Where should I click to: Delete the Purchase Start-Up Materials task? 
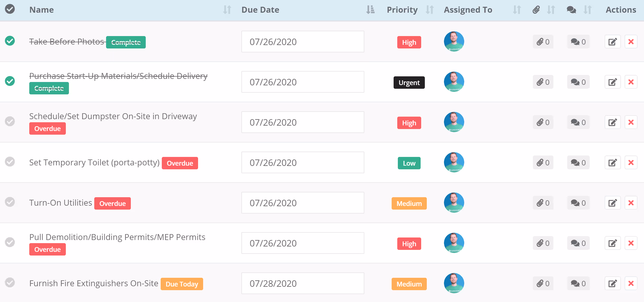[631, 82]
